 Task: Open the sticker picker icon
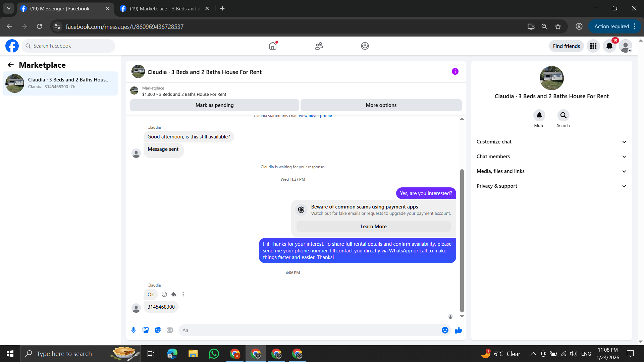pos(158,330)
